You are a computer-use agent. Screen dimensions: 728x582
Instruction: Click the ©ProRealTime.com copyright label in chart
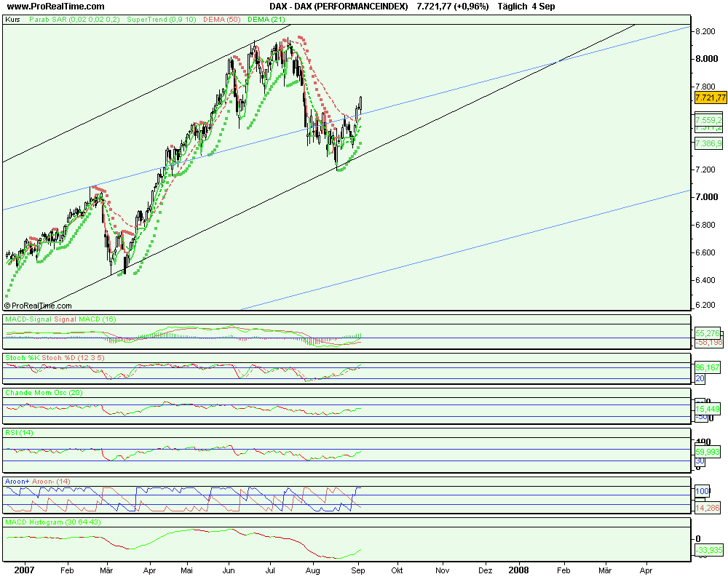[38, 306]
